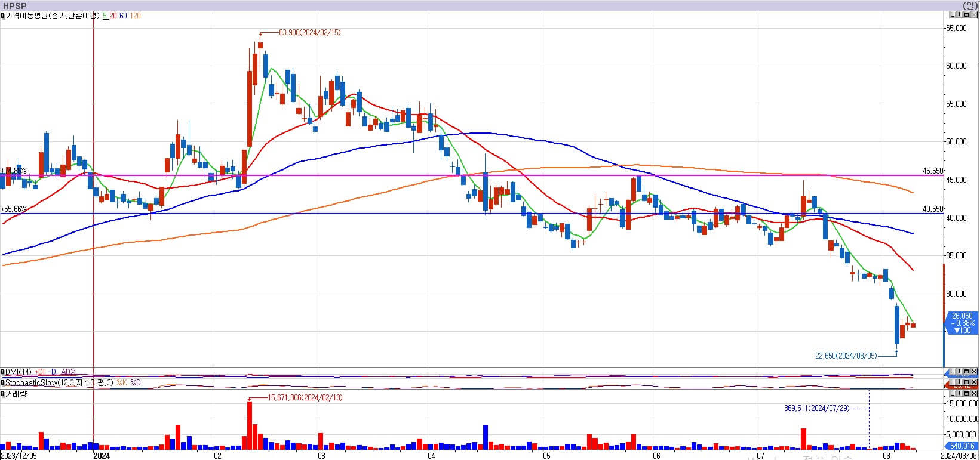
Task: Click the 2024/08/08 end date label
Action: (x=960, y=456)
